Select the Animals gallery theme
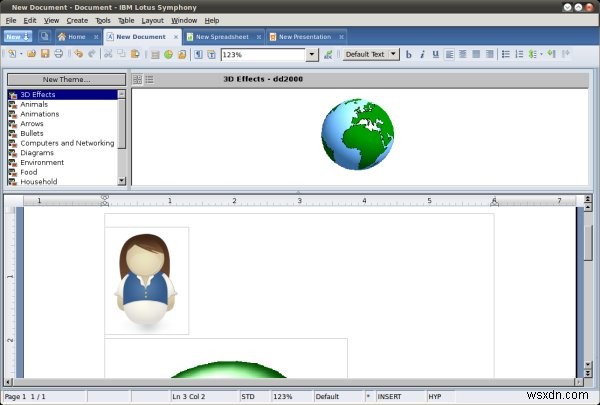Viewport: 600px width, 405px height. click(x=63, y=104)
